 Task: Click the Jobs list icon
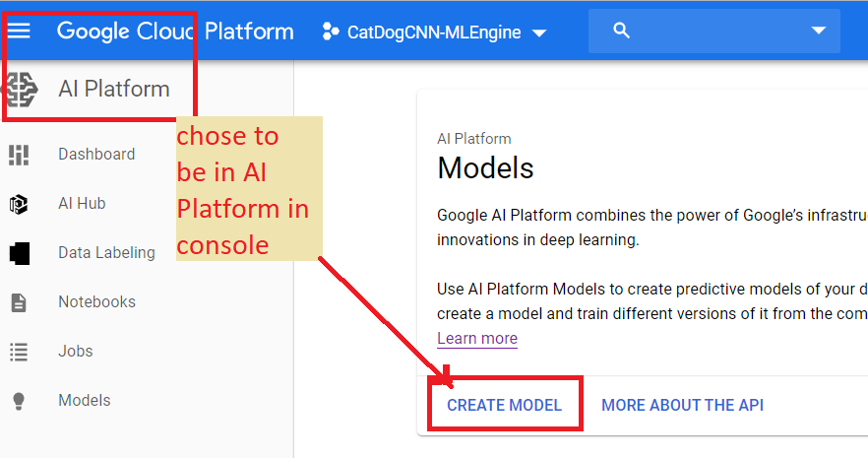(19, 352)
